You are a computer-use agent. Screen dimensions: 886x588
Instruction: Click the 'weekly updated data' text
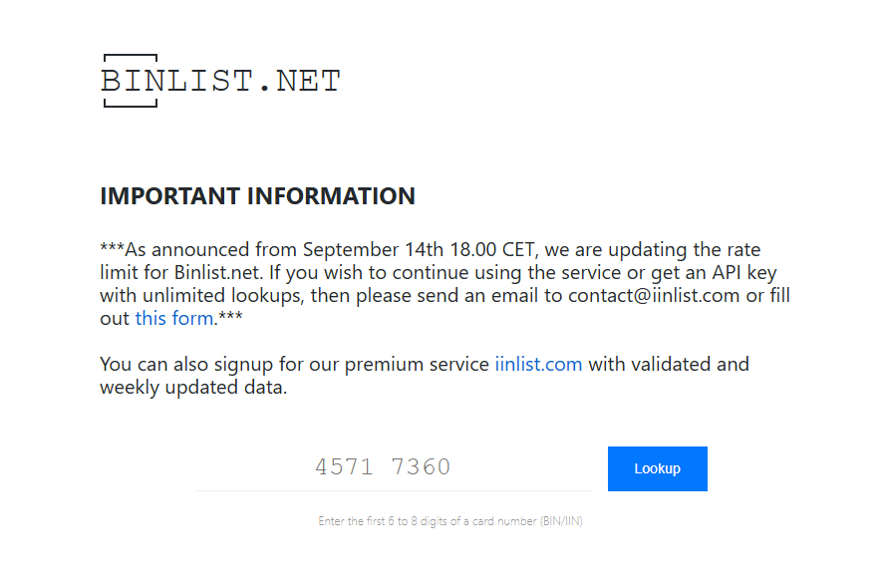tap(192, 388)
